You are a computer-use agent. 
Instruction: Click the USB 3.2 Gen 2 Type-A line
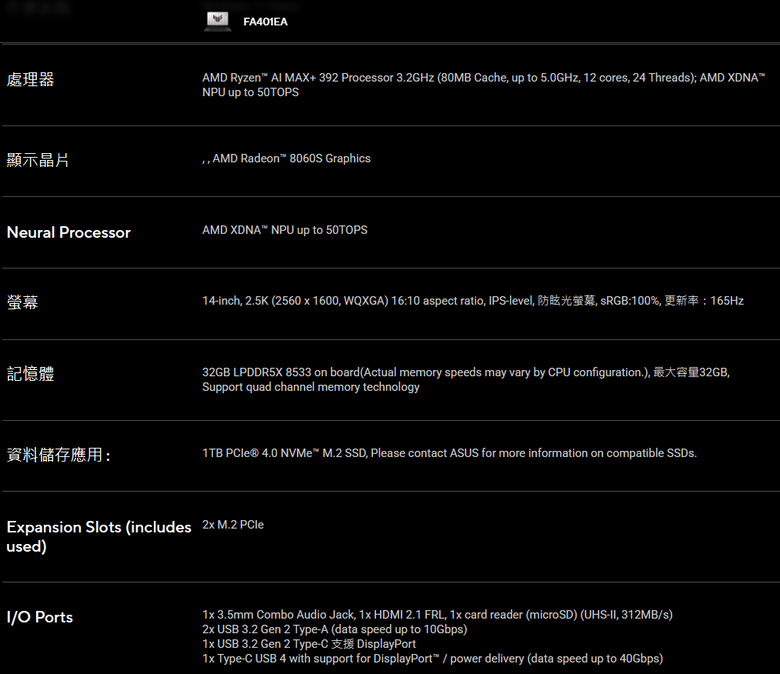[334, 629]
